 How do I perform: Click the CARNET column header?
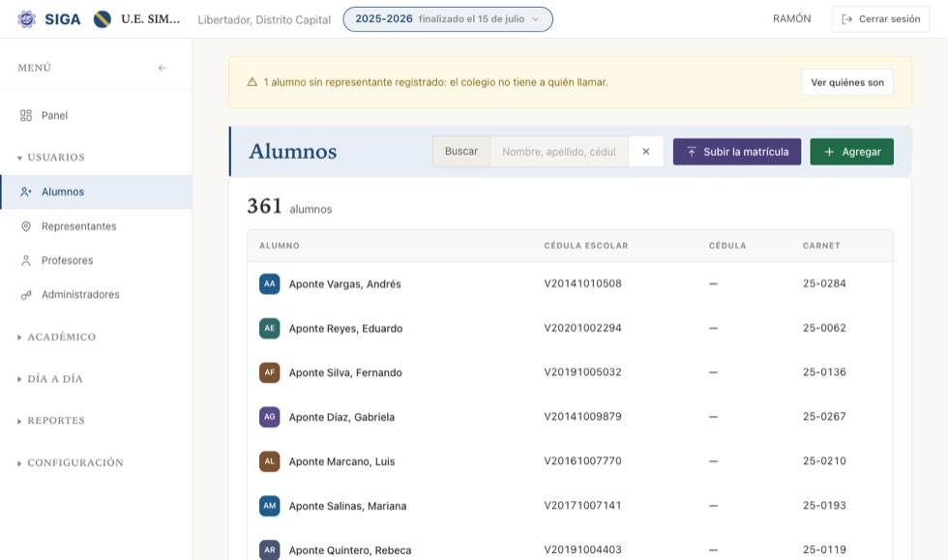[821, 246]
